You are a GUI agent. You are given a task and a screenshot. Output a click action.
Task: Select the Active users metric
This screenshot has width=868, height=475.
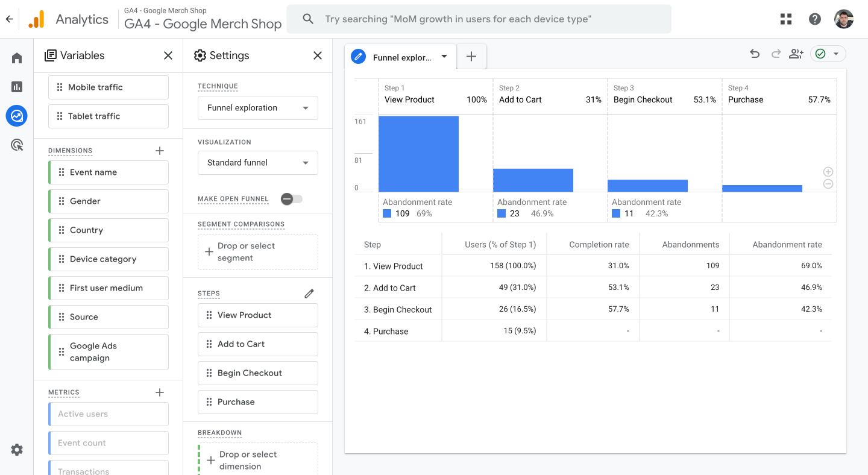[x=108, y=414]
